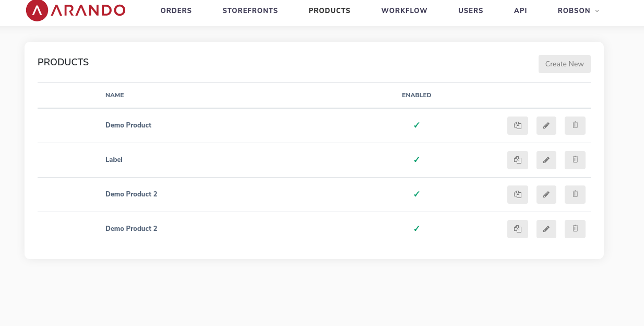Viewport: 644px width, 326px height.
Task: Go to the Workflow section
Action: click(x=404, y=10)
